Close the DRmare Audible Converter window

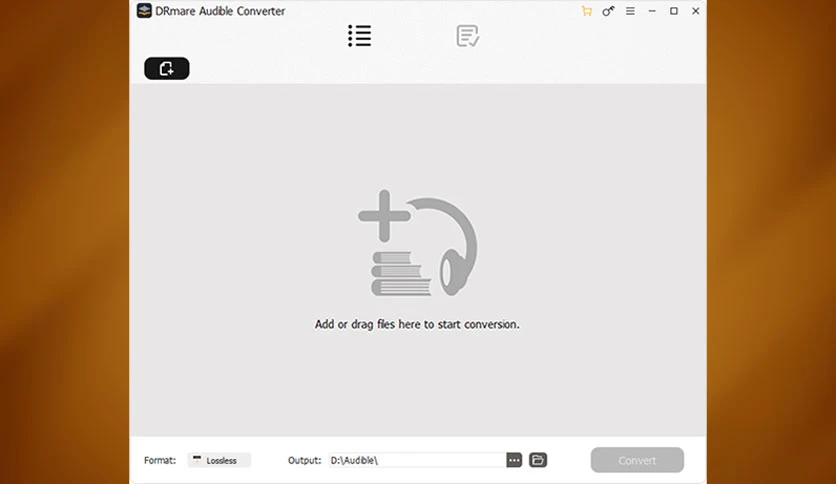coord(696,11)
